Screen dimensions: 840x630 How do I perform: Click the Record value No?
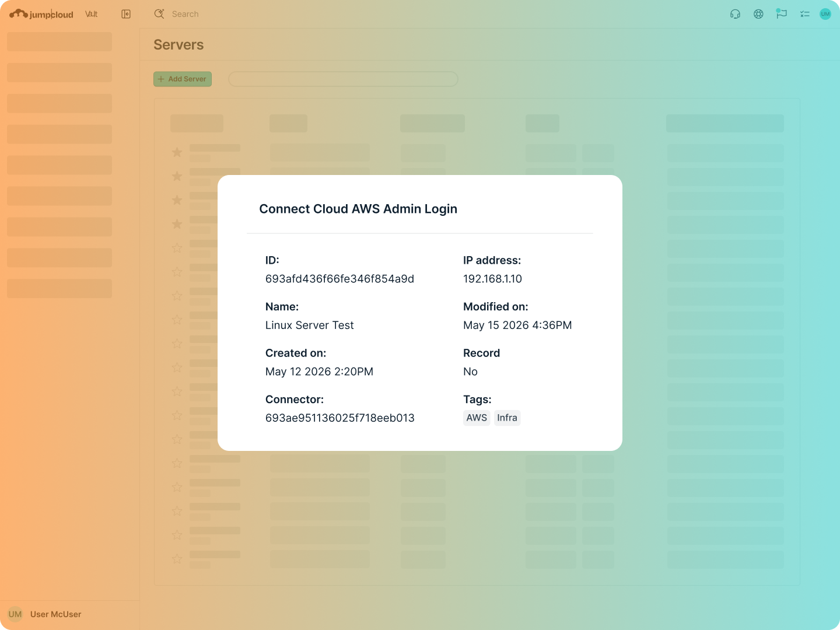[x=470, y=372]
